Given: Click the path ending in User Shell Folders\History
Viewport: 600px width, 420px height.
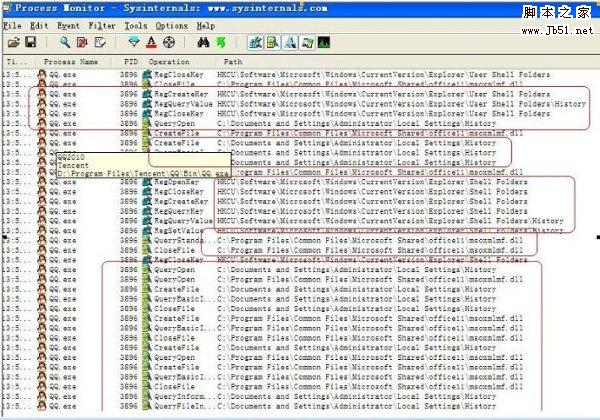Looking at the screenshot, I should 401,104.
